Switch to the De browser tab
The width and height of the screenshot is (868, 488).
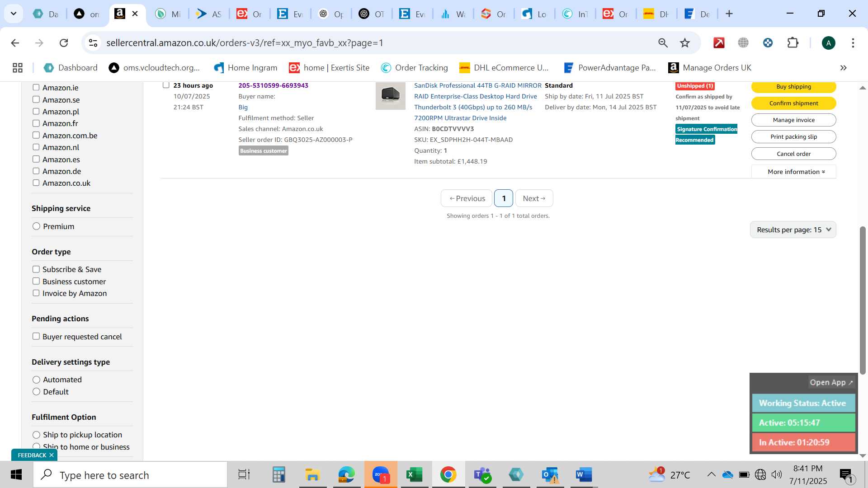(x=697, y=14)
